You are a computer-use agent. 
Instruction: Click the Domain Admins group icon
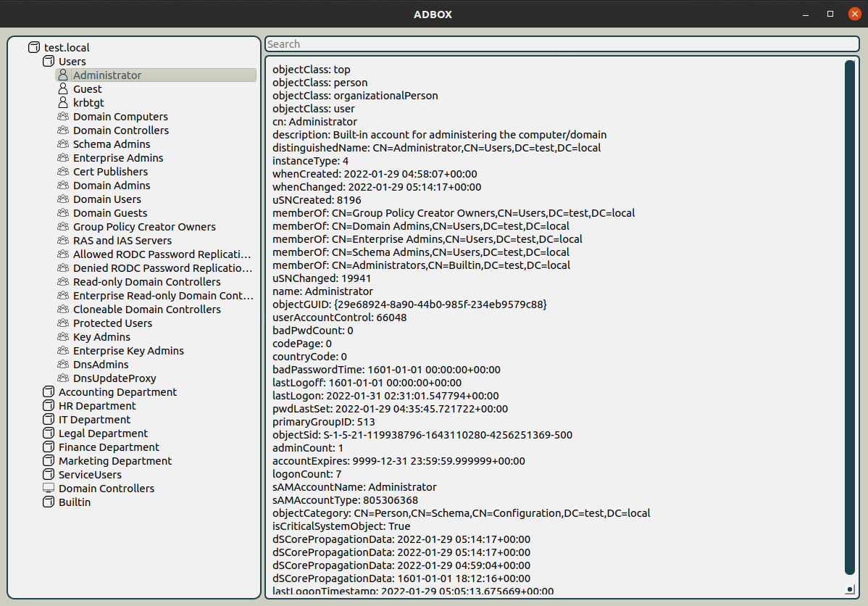click(63, 186)
